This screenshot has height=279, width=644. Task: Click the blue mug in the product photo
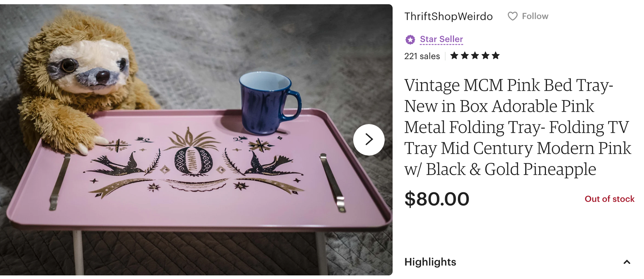[x=267, y=102]
